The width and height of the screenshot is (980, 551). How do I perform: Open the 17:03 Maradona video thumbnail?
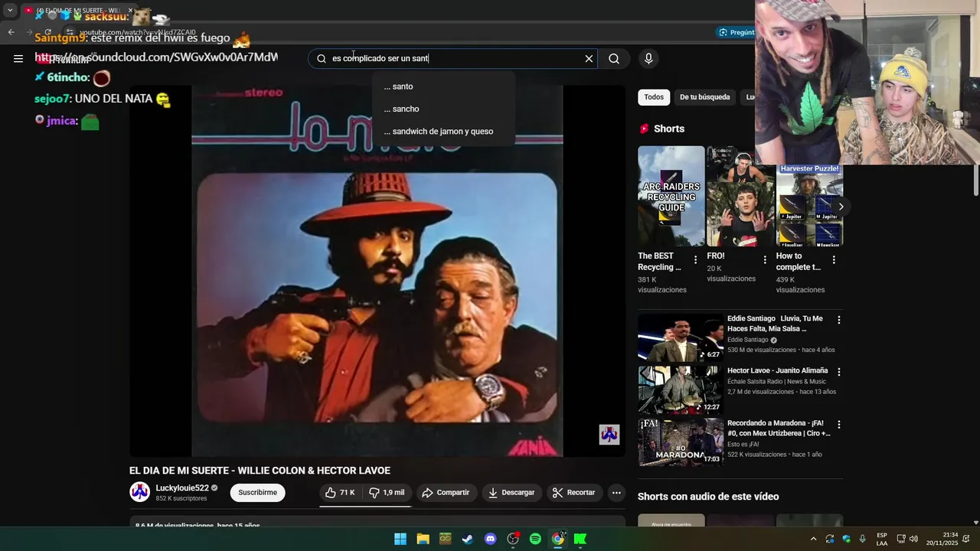pos(681,442)
